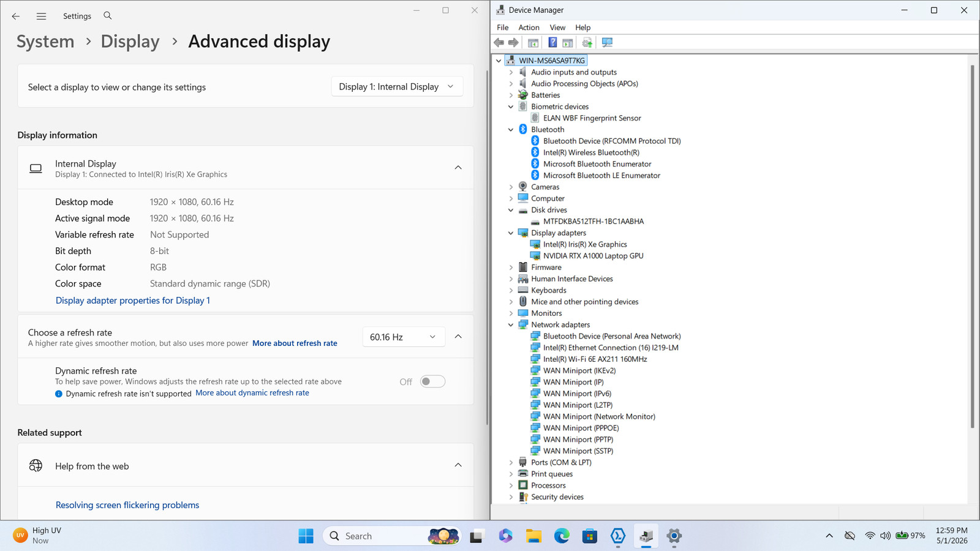This screenshot has height=551, width=980.
Task: Collapse the Help from the web section
Action: click(x=458, y=465)
